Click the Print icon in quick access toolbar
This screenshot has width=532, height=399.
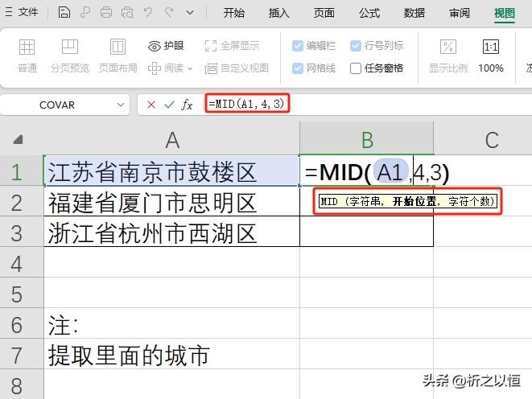[106, 13]
